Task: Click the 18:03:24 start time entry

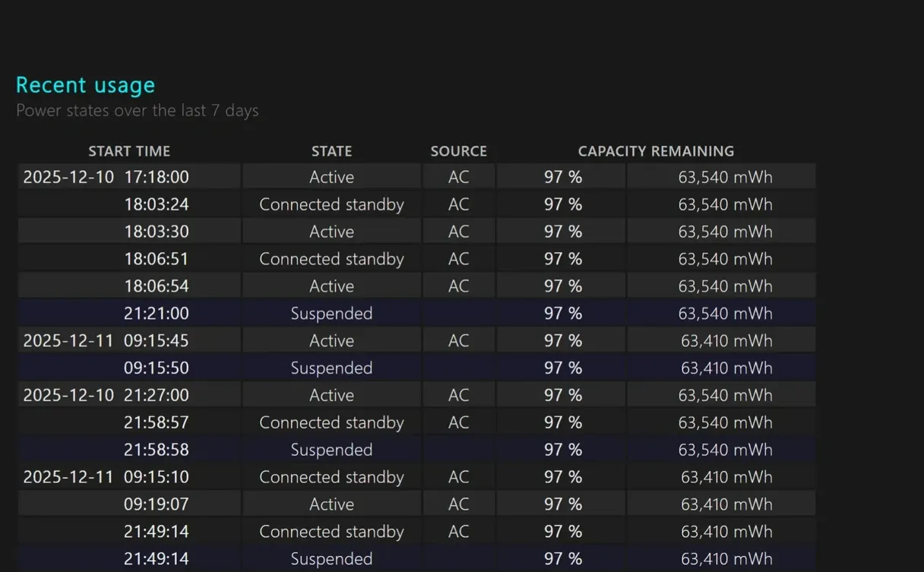Action: click(157, 204)
